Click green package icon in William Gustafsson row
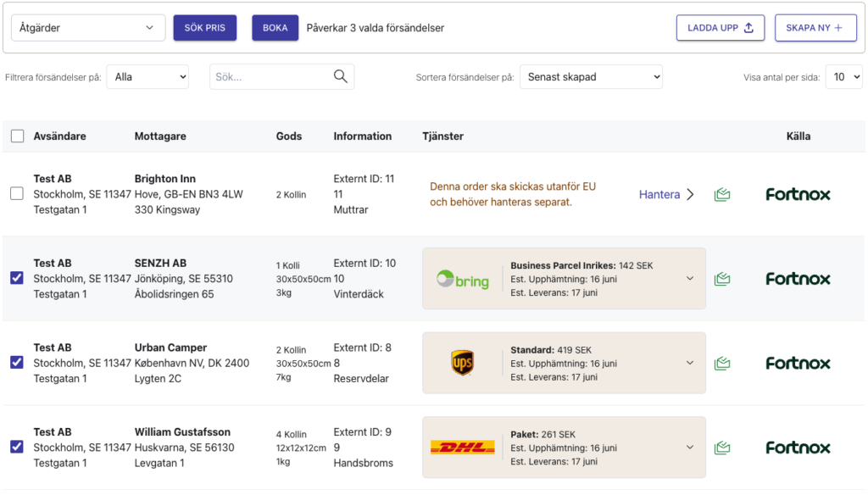 pyautogui.click(x=722, y=448)
